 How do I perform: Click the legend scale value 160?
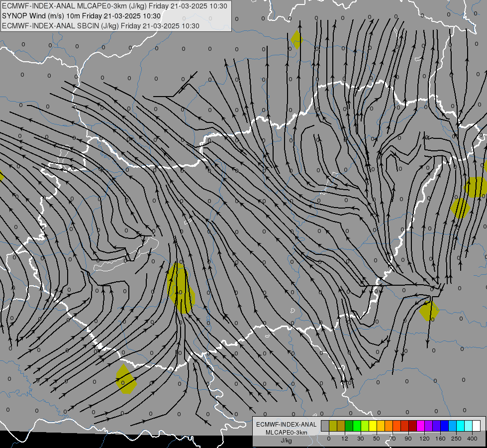(440, 439)
